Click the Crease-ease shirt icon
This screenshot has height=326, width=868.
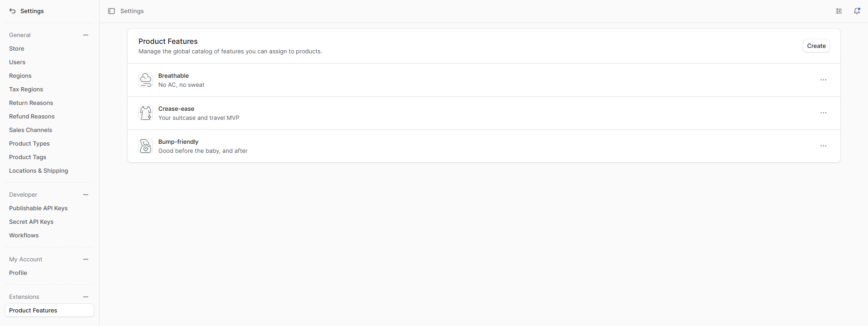[146, 113]
